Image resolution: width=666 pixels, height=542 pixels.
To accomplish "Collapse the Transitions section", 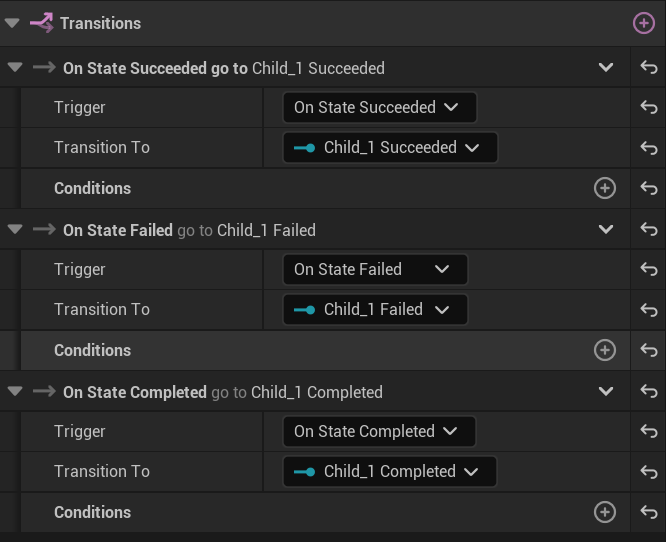I will click(x=12, y=23).
